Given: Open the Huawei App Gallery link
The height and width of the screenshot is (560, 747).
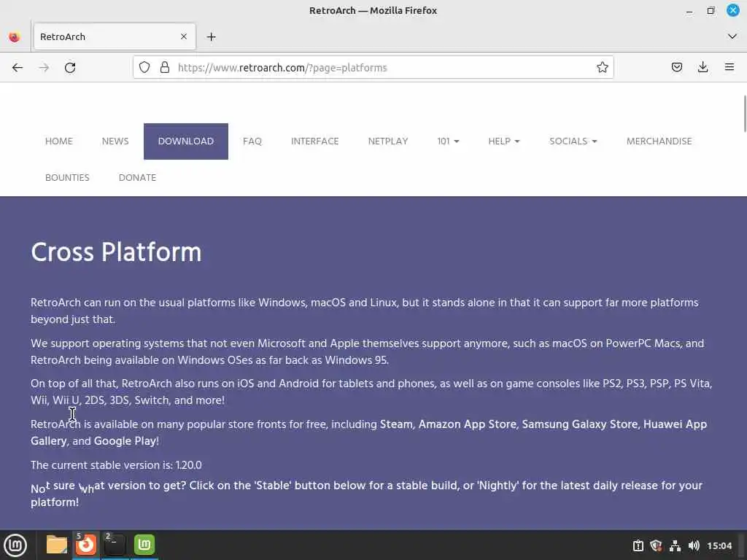Looking at the screenshot, I should [x=675, y=424].
